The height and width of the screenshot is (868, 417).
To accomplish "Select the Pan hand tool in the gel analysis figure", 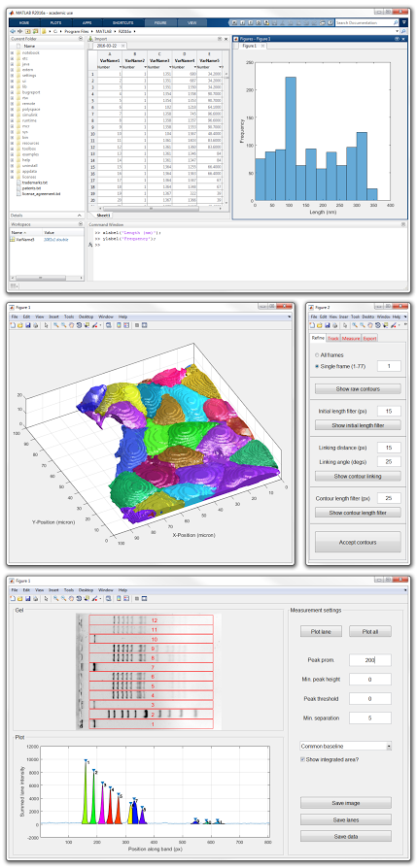I will [71, 598].
